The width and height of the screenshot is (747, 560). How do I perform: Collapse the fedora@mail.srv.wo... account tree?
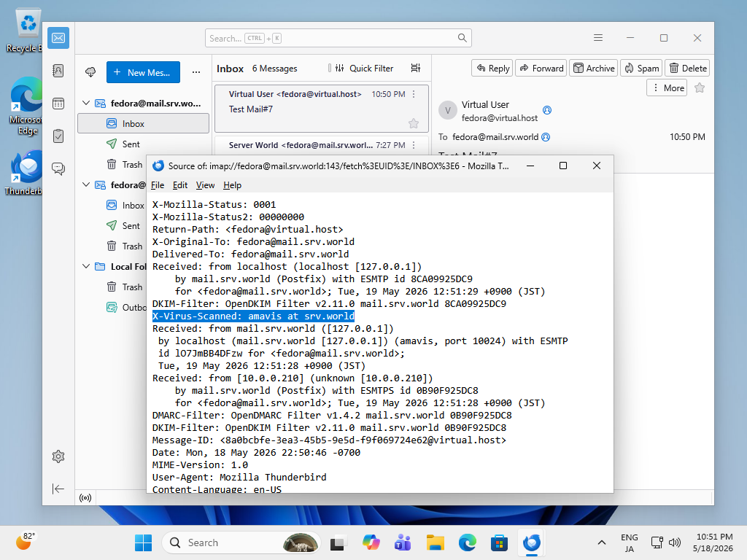click(x=86, y=104)
